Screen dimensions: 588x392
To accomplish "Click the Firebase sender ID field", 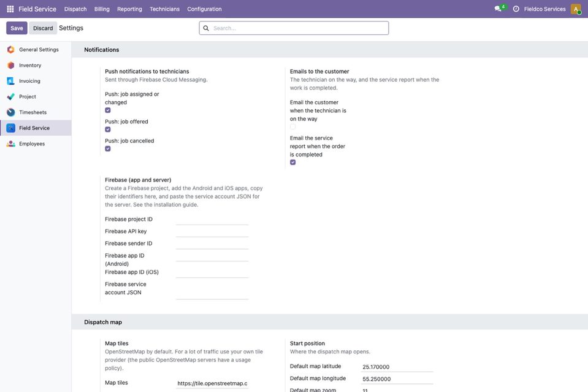I will click(x=212, y=244).
